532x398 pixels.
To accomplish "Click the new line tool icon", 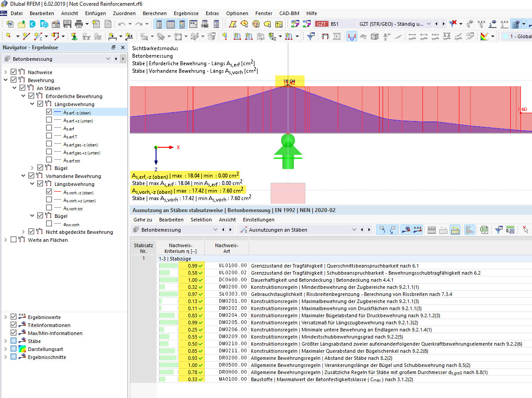I will click(26, 36).
